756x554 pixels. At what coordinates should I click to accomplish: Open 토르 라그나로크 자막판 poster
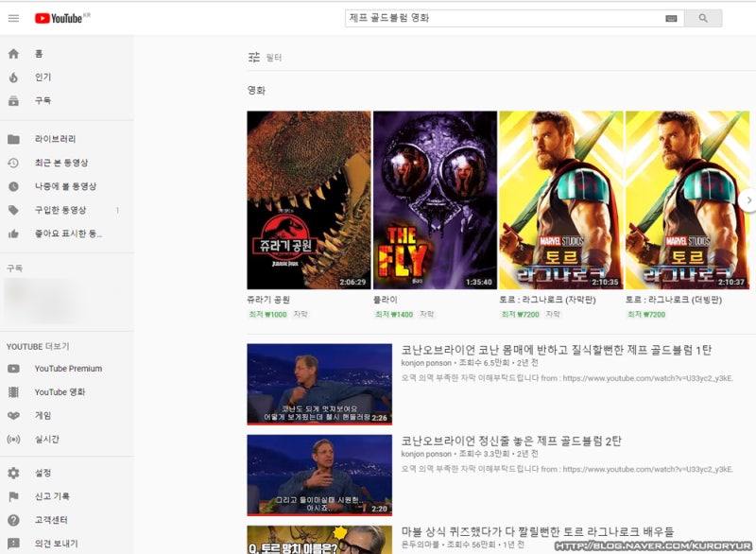pyautogui.click(x=561, y=200)
